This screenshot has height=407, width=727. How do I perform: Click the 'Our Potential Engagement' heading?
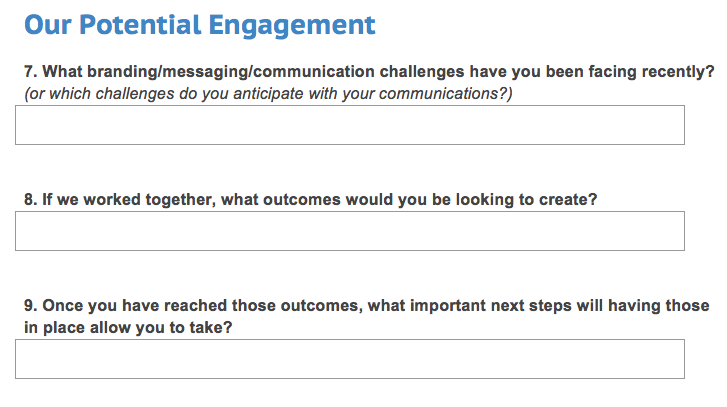[199, 24]
